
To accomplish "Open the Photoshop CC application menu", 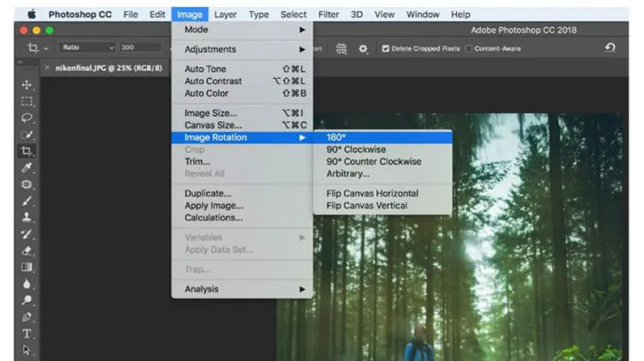I will [x=80, y=15].
